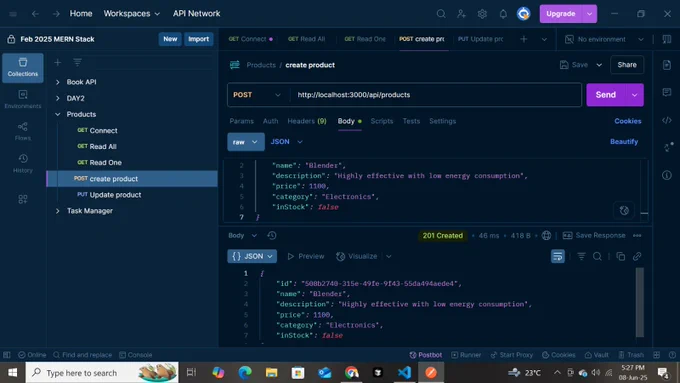This screenshot has height=383, width=680.
Task: Switch to the GET Connect tab
Action: point(250,39)
